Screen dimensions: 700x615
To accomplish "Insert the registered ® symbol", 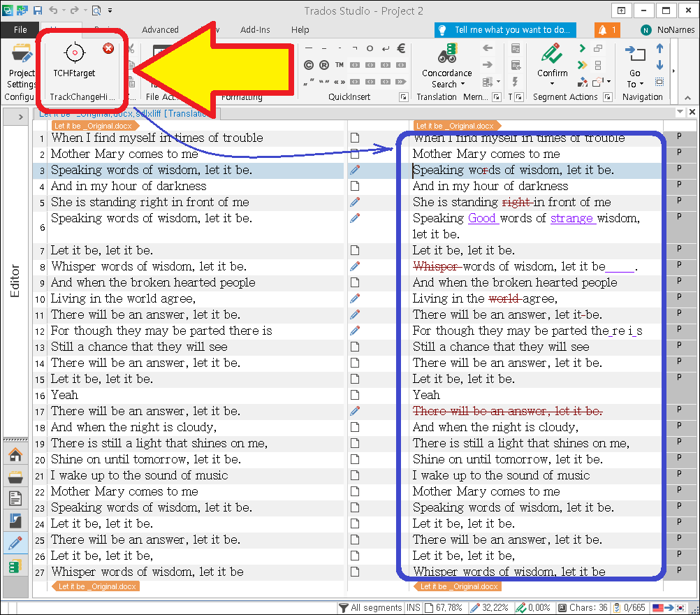I will [324, 65].
